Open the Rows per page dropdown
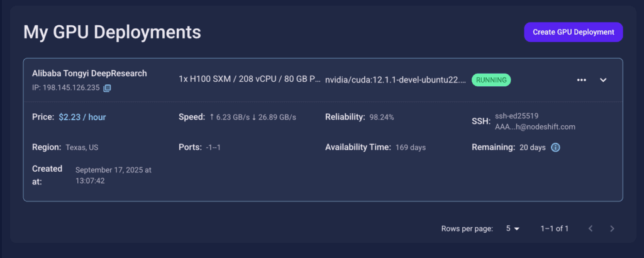The height and width of the screenshot is (258, 644). (513, 228)
